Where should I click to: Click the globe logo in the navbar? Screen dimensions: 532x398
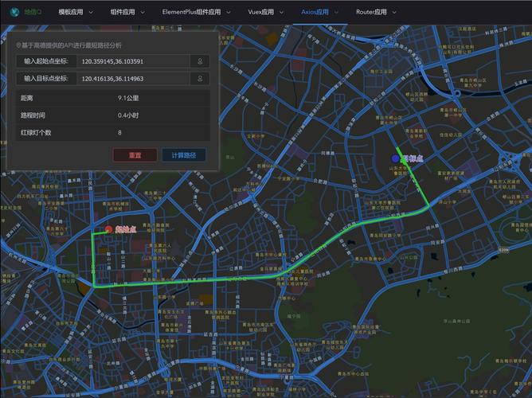[x=14, y=12]
